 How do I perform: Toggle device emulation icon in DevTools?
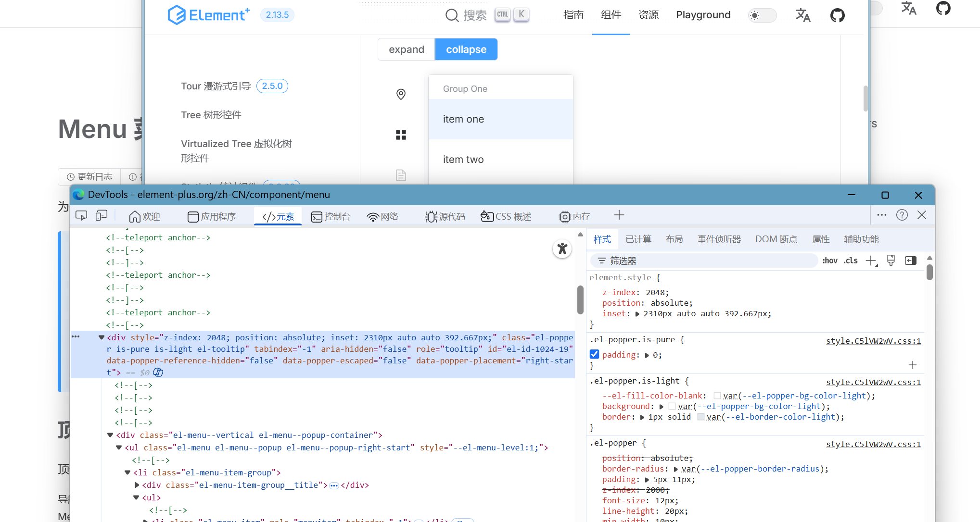tap(101, 216)
